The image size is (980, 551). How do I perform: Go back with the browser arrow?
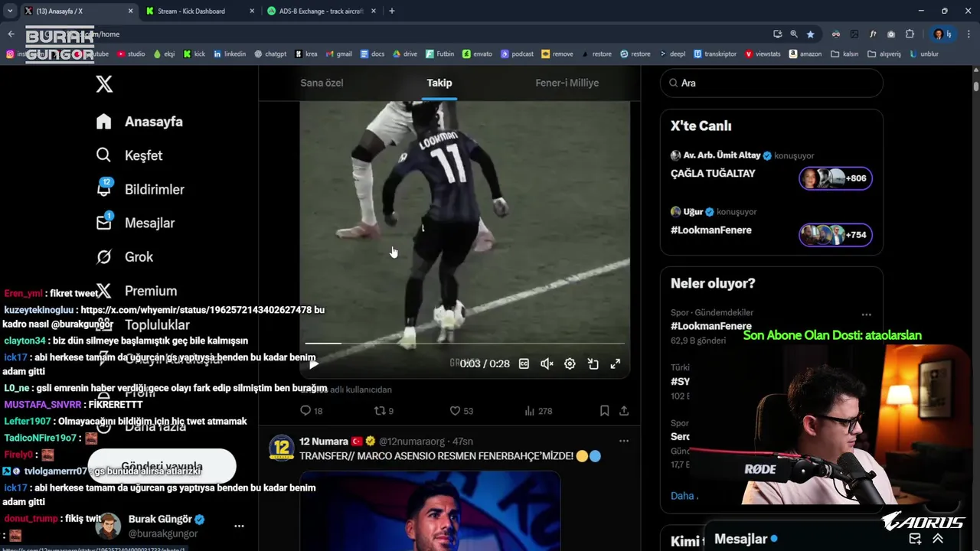click(11, 34)
